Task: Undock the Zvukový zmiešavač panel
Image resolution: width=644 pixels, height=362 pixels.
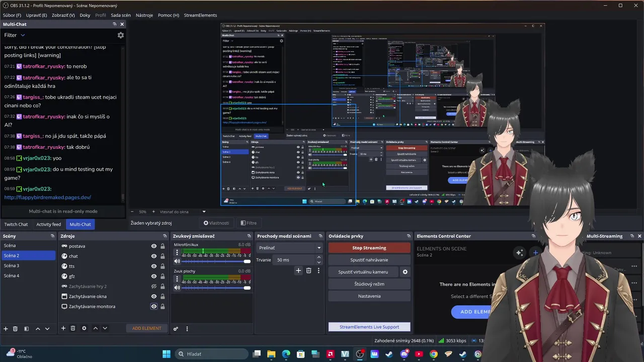Action: pyautogui.click(x=249, y=236)
